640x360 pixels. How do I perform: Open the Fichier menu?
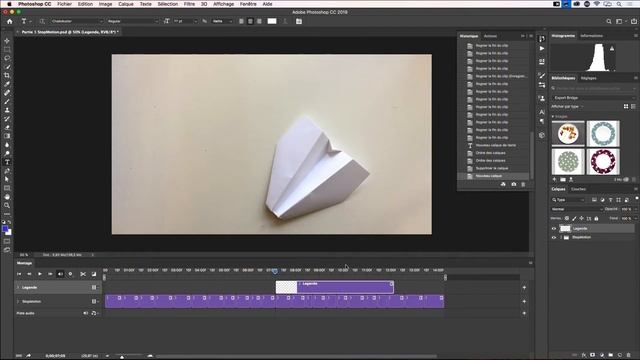point(64,4)
